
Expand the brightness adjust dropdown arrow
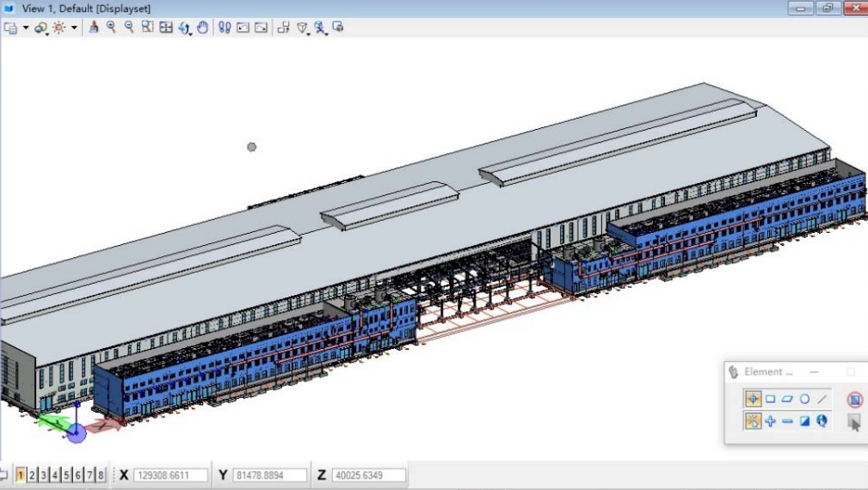74,28
